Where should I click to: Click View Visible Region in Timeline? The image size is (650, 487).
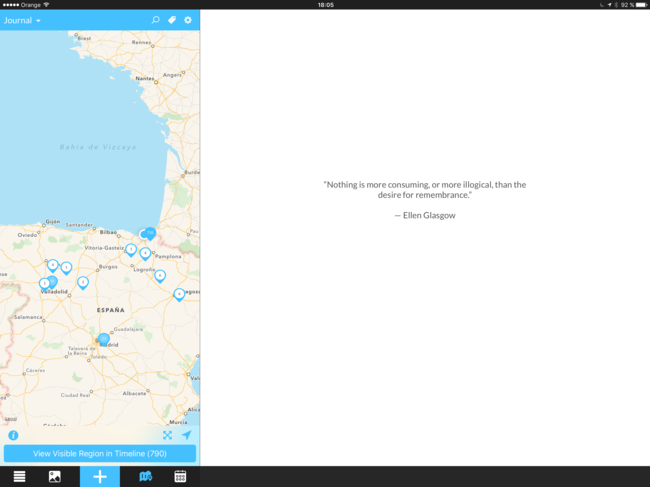[100, 453]
